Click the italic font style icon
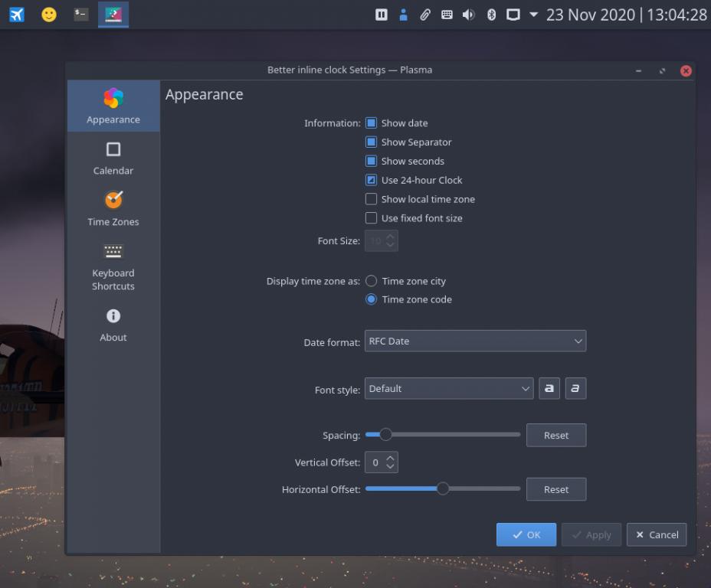Screen dimensions: 711x588 click(575, 389)
